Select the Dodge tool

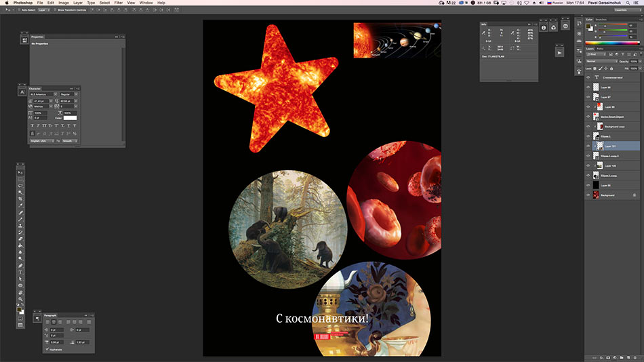point(20,258)
